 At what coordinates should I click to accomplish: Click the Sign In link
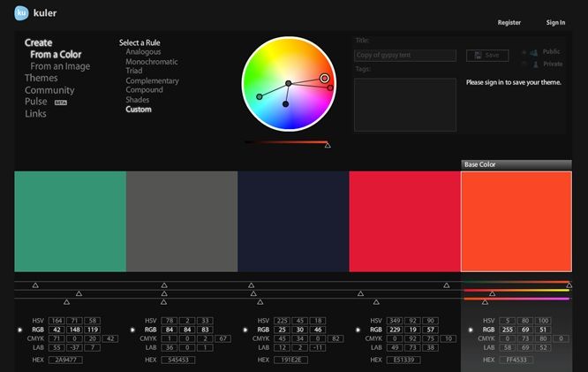(x=555, y=23)
